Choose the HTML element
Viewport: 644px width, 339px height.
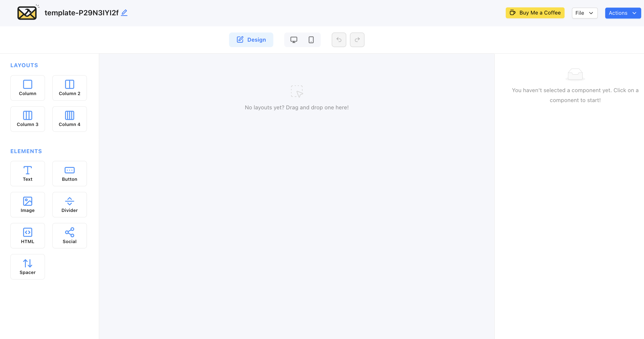(28, 236)
